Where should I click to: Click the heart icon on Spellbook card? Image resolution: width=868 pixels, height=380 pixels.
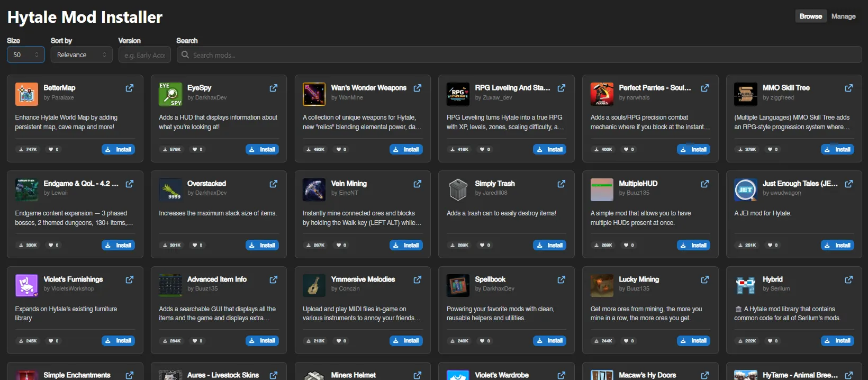click(482, 341)
